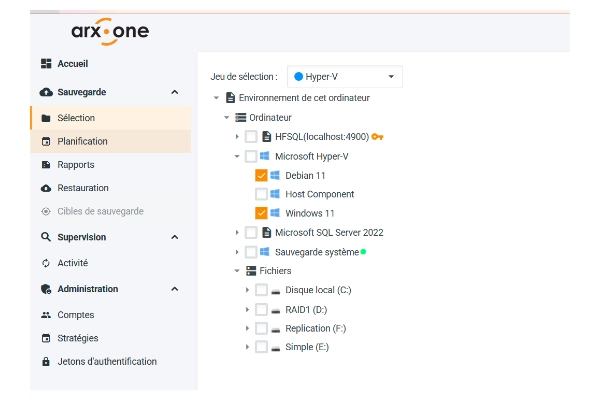Image resolution: width=600 pixels, height=400 pixels.
Task: Click the Comptes people icon
Action: point(46,315)
